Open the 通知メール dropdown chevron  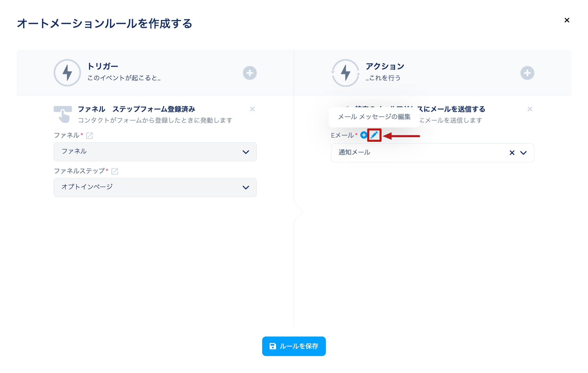click(x=523, y=153)
